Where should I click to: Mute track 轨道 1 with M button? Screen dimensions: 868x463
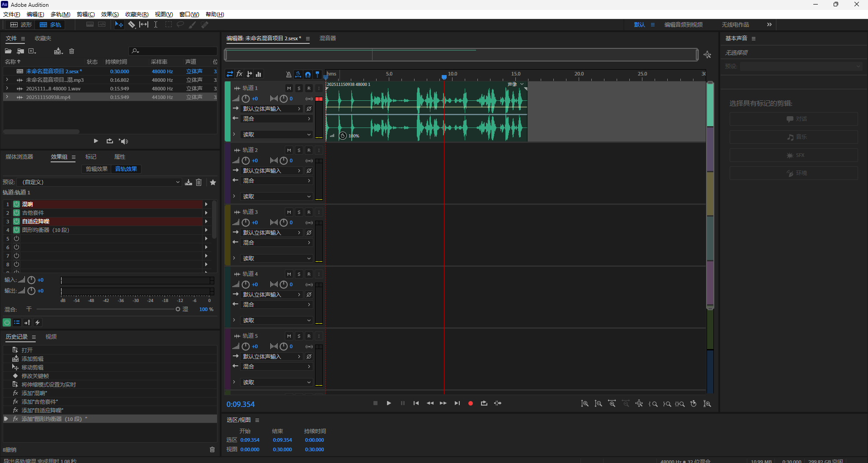tap(289, 88)
